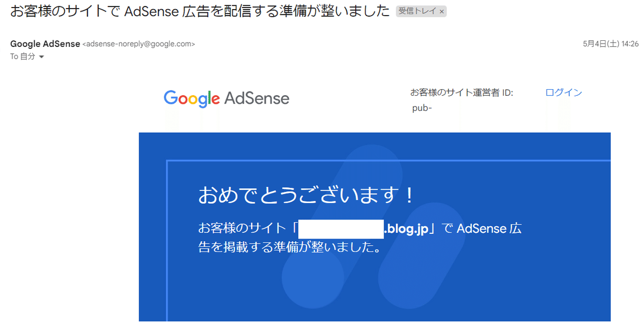The width and height of the screenshot is (644, 330).
Task: Click the email timestamp 5月4日(土) 14:26
Action: tap(610, 44)
